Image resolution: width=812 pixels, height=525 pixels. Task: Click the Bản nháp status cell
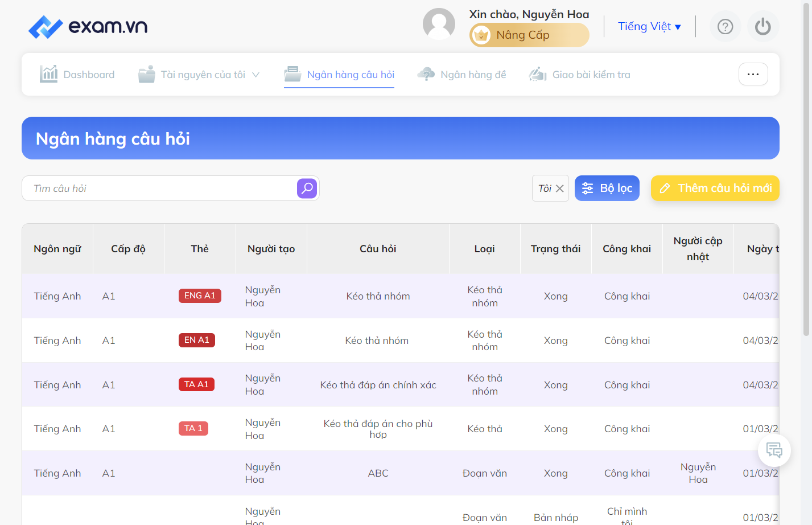556,518
